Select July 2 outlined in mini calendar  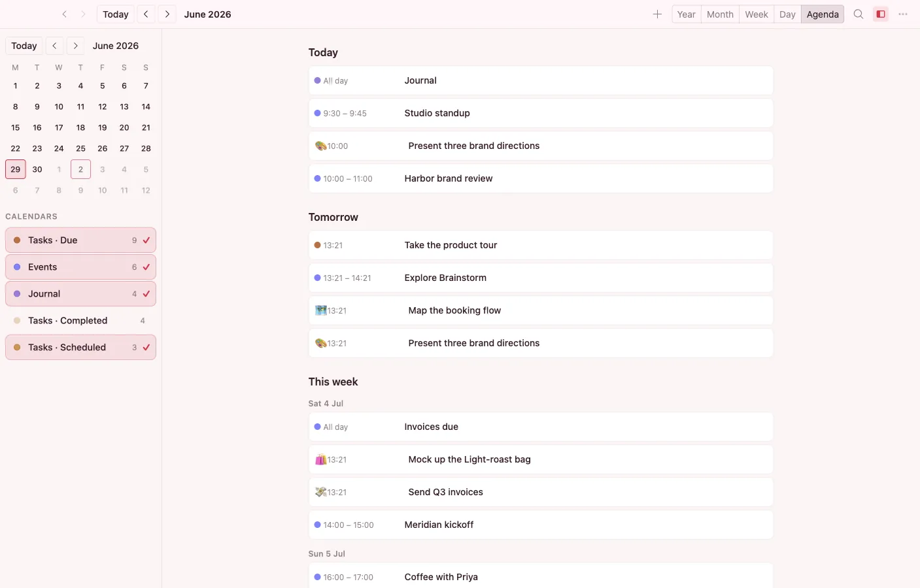coord(80,169)
